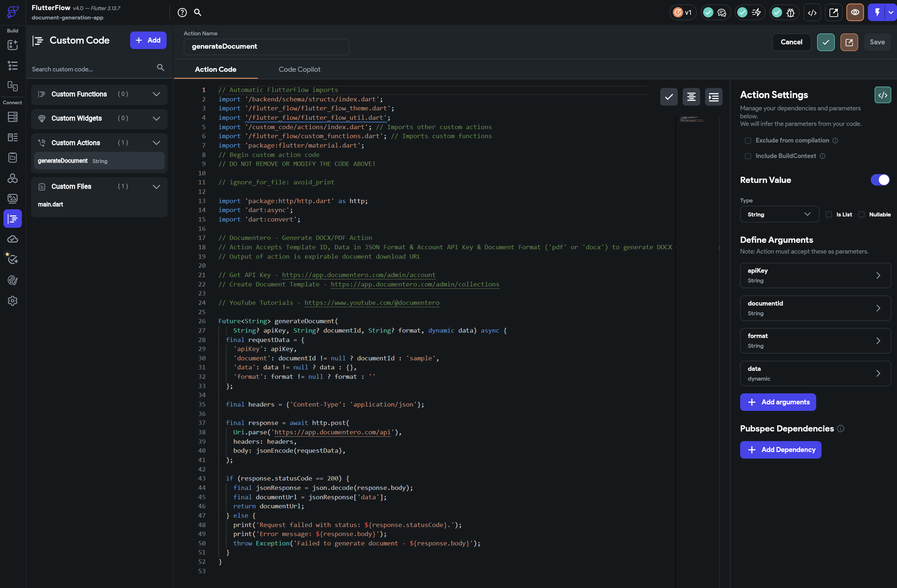Enable Include BuildContext checkbox
Viewport: 897px width, 588px height.
pos(748,156)
